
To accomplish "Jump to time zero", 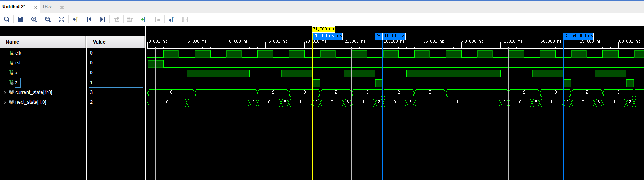I will click(89, 19).
